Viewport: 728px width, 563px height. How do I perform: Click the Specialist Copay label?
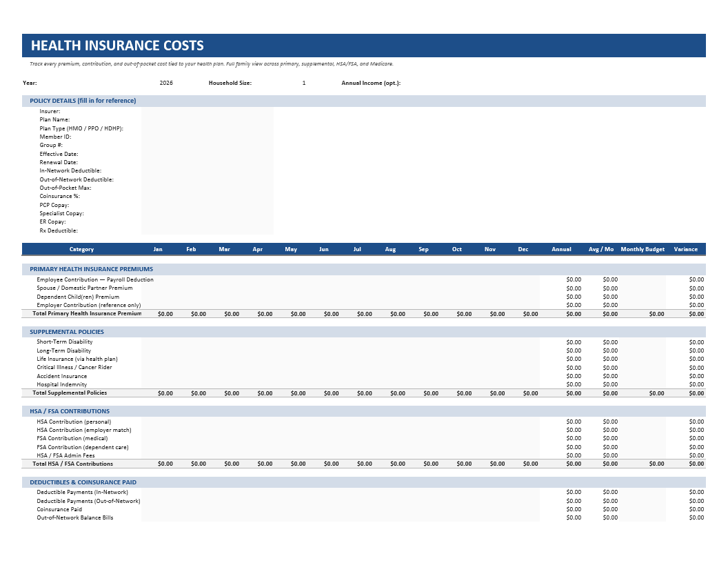point(61,214)
